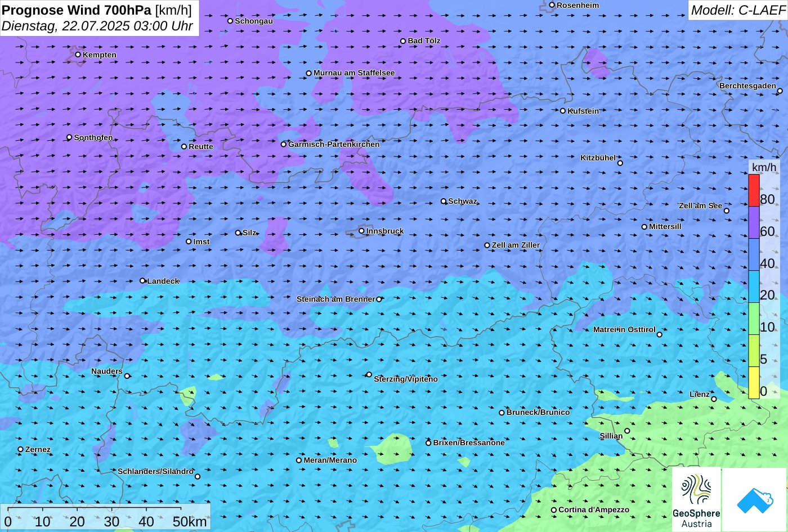Image resolution: width=788 pixels, height=532 pixels.
Task: Pick the Berchtesgaden location marker
Action: click(x=780, y=91)
